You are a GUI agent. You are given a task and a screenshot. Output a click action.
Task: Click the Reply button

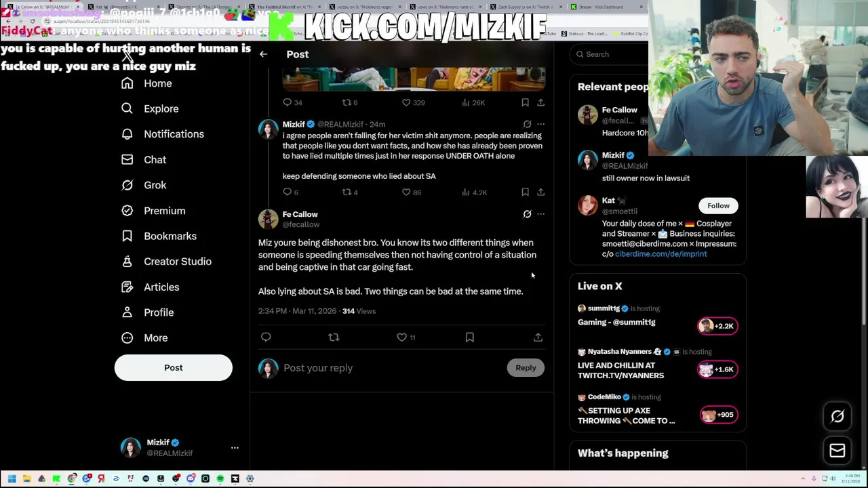pyautogui.click(x=526, y=368)
